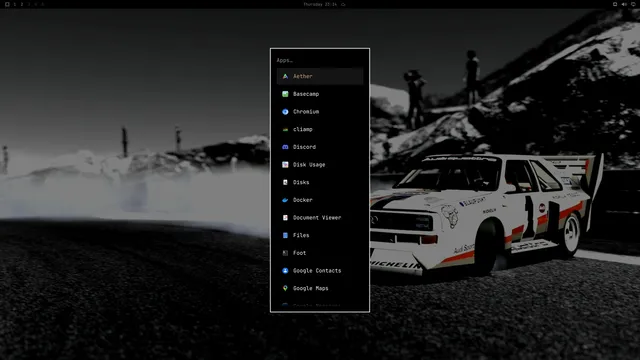Launch Aether from its app icon

coord(285,76)
